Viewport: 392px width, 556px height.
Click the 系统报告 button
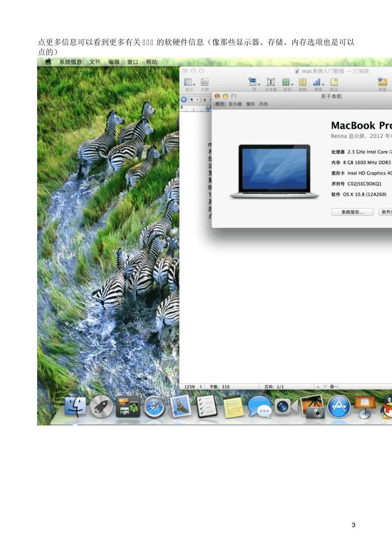pos(352,212)
